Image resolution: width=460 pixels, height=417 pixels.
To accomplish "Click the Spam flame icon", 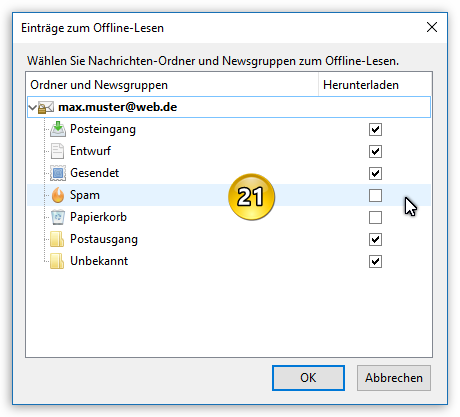I will pos(58,195).
